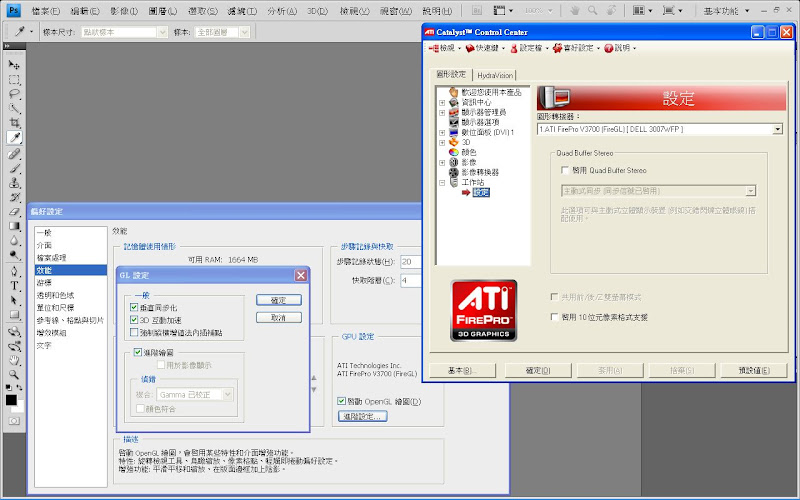Select the 3D Orbit camera tool
The image size is (800, 500).
point(14,346)
